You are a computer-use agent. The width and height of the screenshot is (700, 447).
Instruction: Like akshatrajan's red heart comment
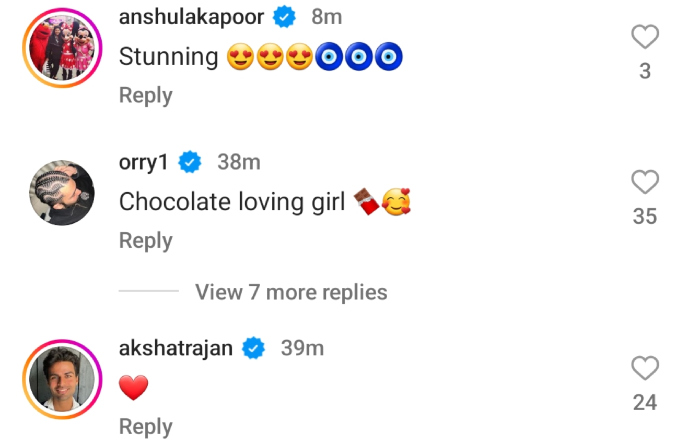click(646, 369)
